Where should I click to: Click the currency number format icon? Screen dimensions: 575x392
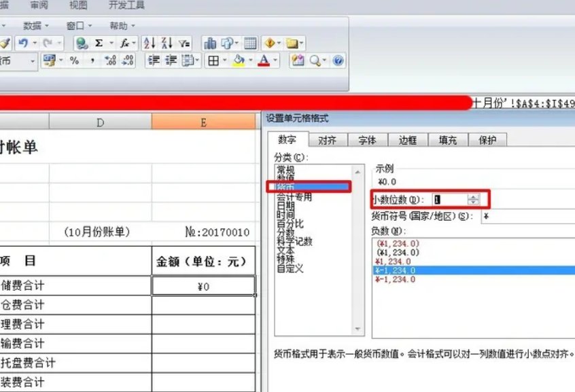(49, 60)
